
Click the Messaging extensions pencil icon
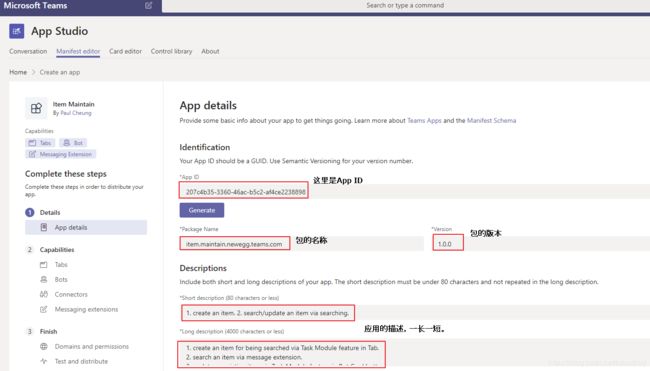coord(44,309)
